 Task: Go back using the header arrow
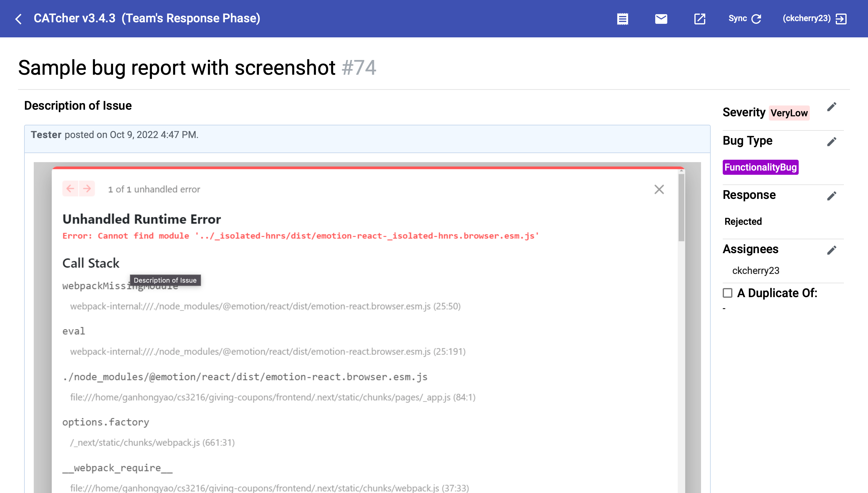click(x=19, y=19)
